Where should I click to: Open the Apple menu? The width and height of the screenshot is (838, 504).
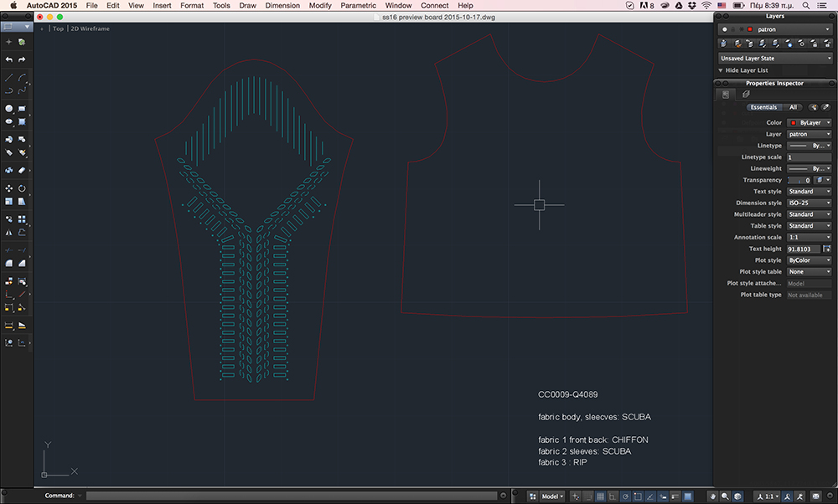point(13,5)
